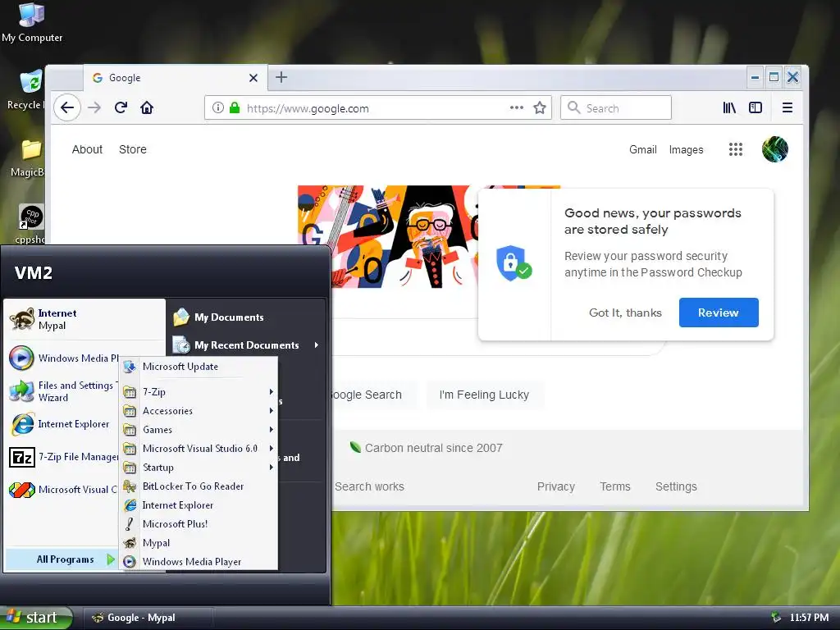840x630 pixels.
Task: Select Google - Mypal taskbar button
Action: pos(148,618)
